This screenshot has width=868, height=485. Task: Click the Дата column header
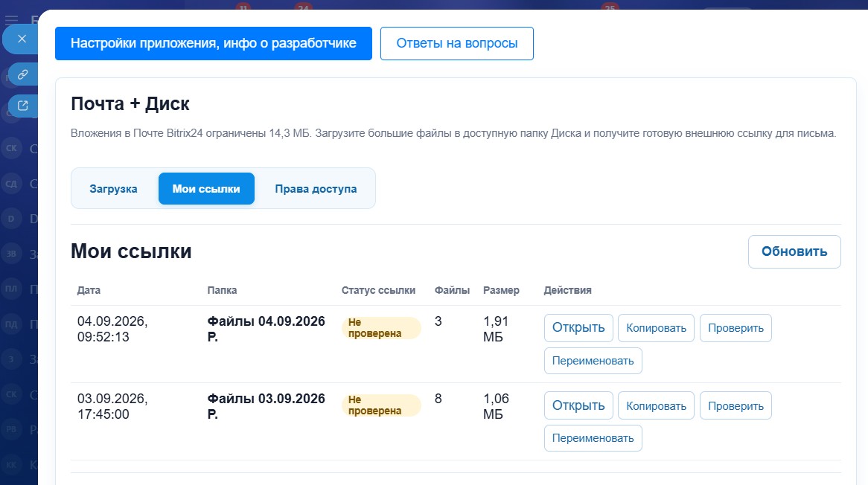coord(89,290)
